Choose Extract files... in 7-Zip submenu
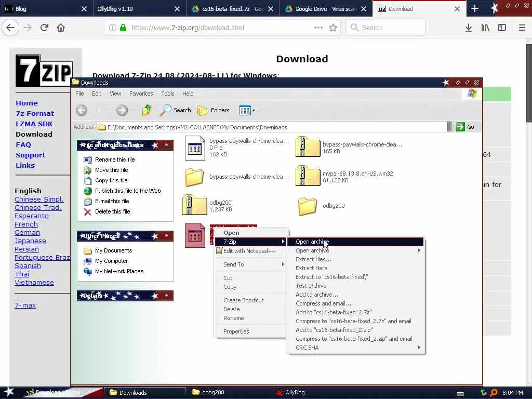The width and height of the screenshot is (532, 399). coord(313,259)
